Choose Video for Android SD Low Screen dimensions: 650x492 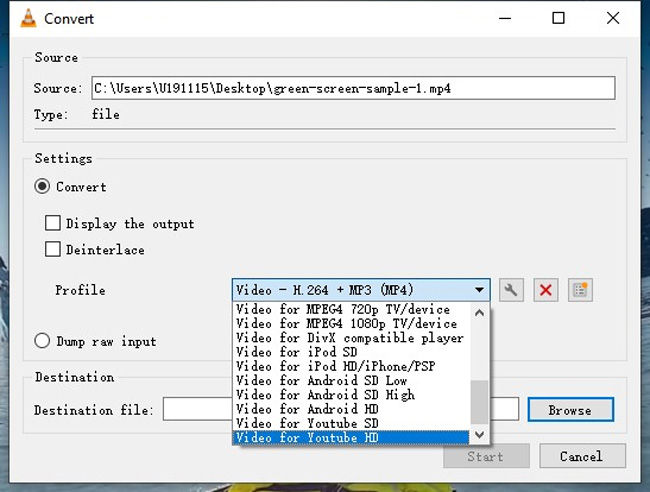coord(351,381)
